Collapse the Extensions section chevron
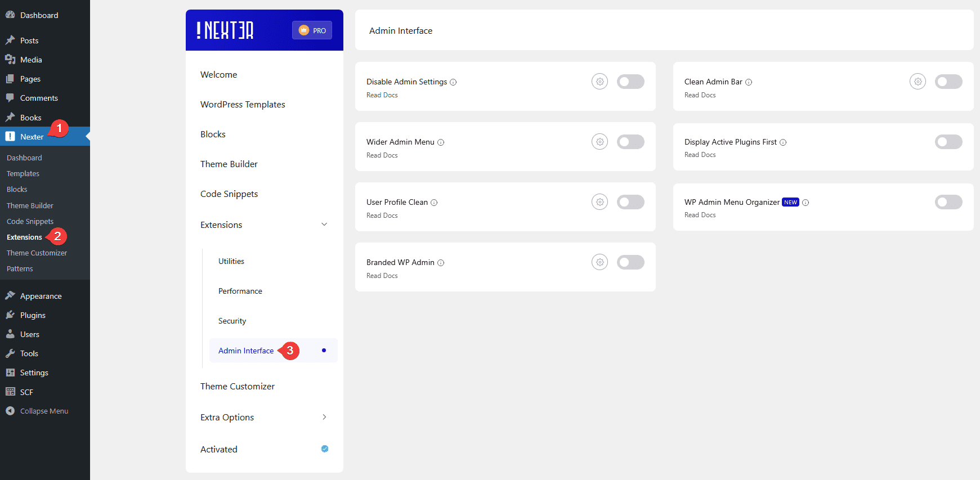The height and width of the screenshot is (480, 980). (x=324, y=225)
